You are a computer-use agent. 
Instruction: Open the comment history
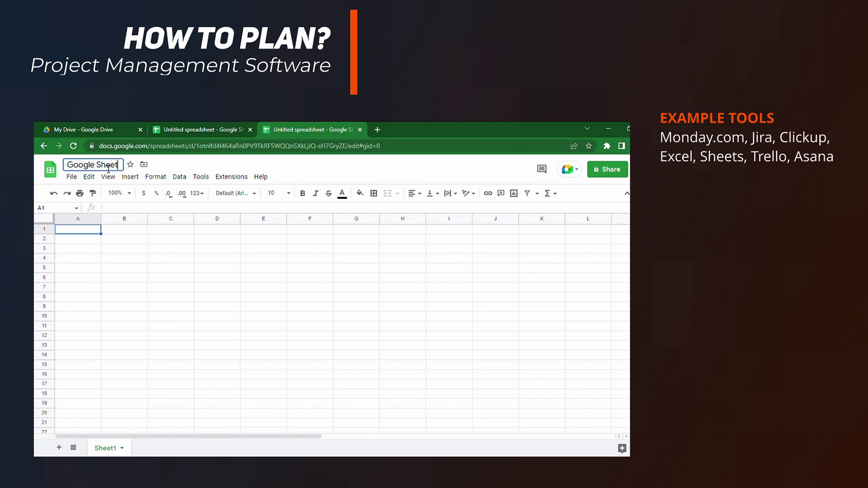click(542, 169)
